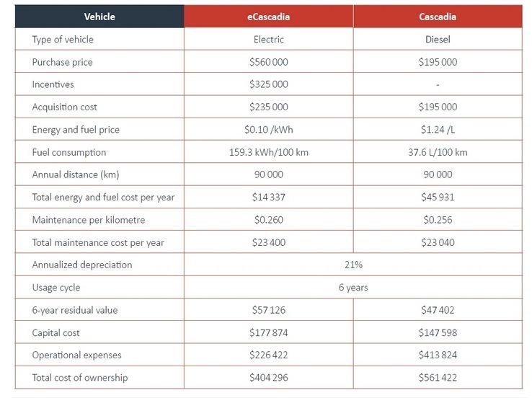532x398 pixels.
Task: Click the $325 000 incentives value
Action: [x=268, y=84]
